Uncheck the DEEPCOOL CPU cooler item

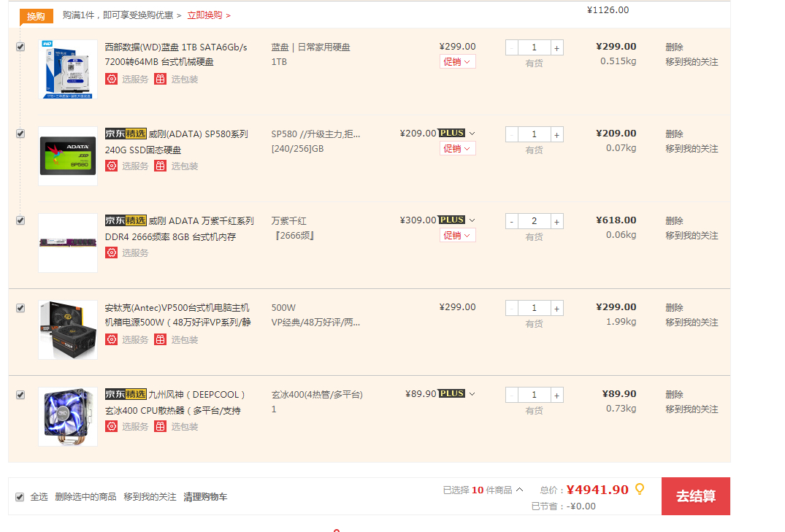[20, 395]
